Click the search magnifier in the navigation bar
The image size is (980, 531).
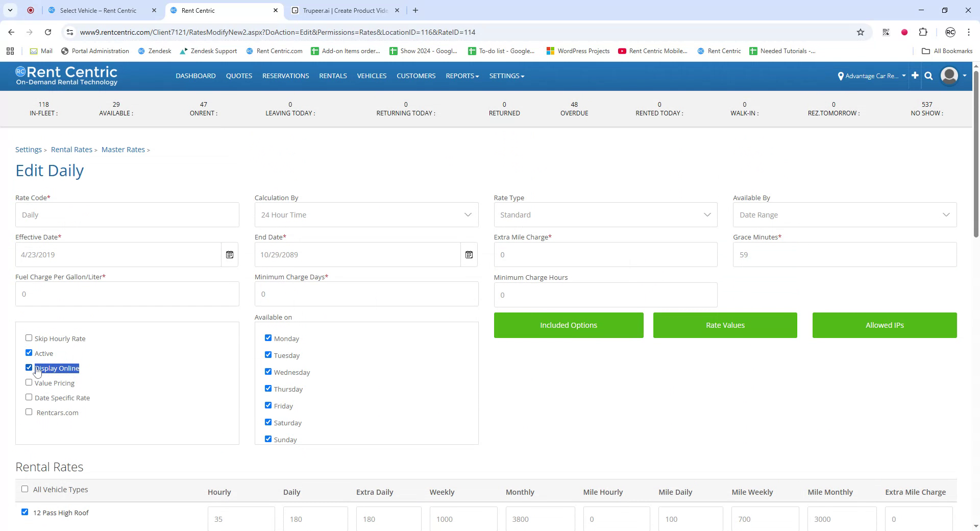[928, 76]
